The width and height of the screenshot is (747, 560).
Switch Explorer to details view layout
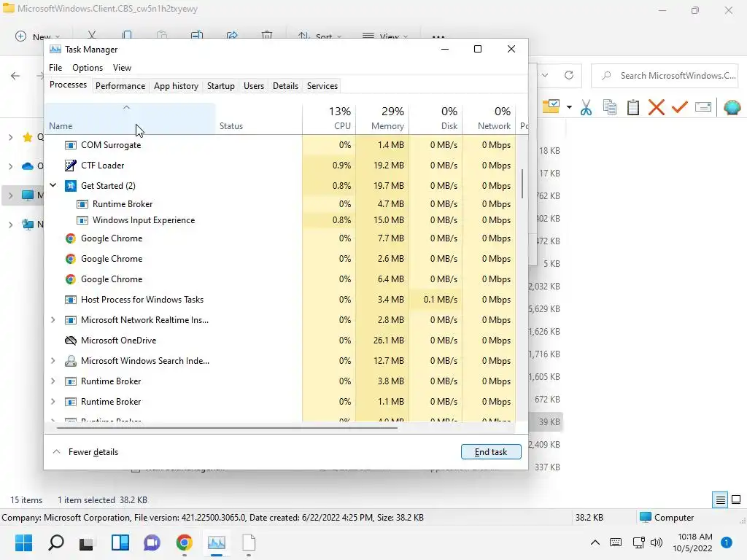pos(720,499)
